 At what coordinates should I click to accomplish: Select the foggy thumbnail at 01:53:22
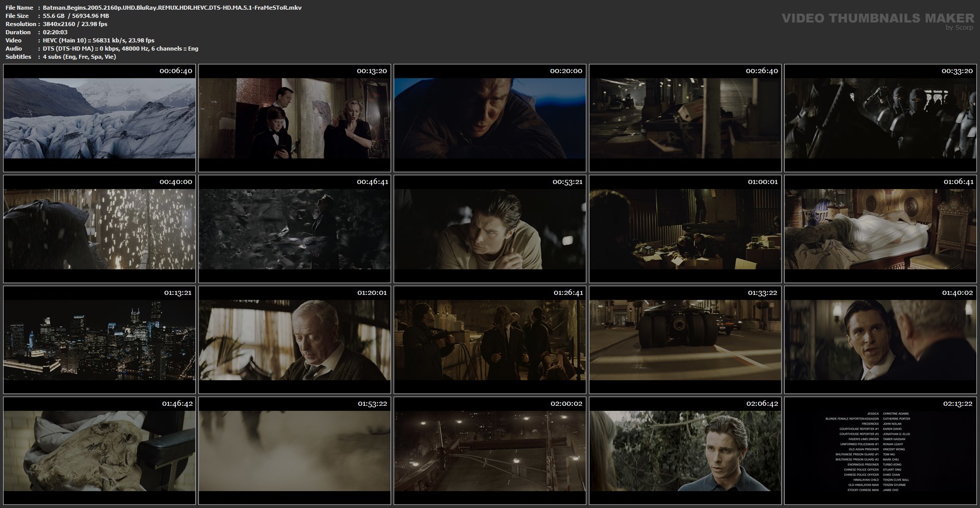tap(294, 451)
